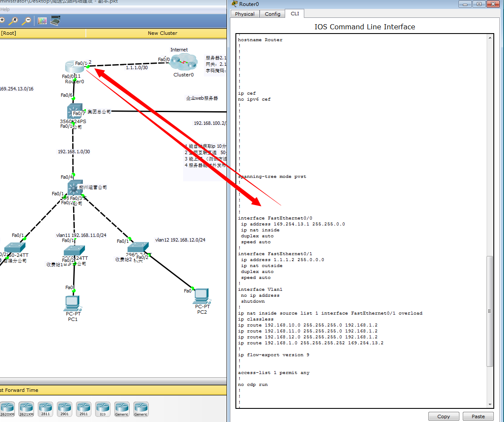Click the zoom reset magnifier icon
The width and height of the screenshot is (504, 422).
[13, 21]
